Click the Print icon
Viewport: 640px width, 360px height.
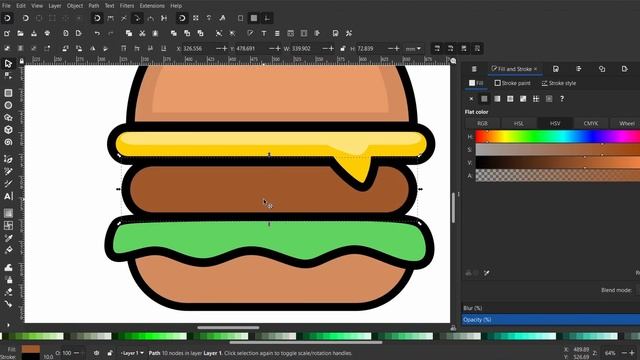pyautogui.click(x=47, y=33)
